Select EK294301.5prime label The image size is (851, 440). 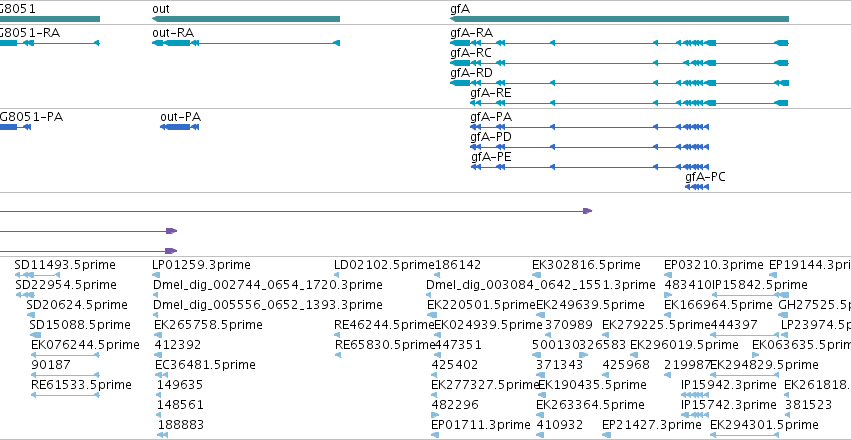coord(764,425)
